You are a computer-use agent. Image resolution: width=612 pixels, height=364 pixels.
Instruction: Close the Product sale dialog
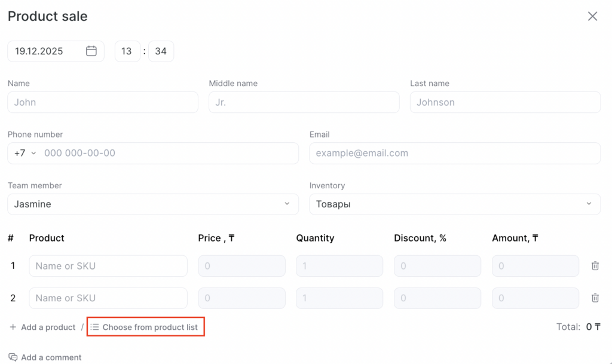pos(592,17)
